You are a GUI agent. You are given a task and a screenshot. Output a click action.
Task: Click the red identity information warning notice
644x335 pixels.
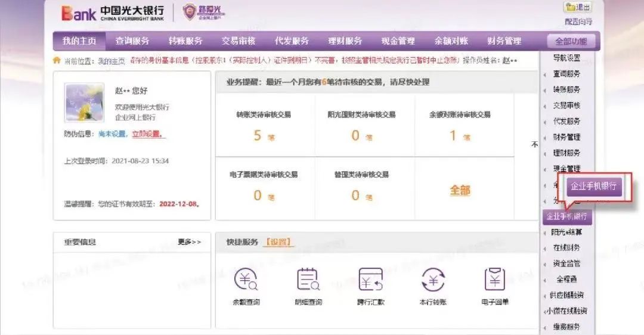coord(294,60)
